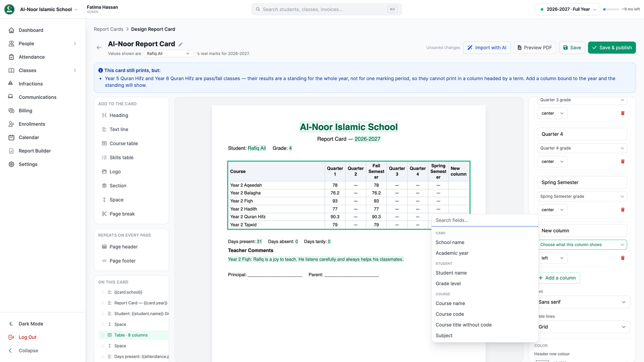Screen dimensions: 644x362
Task: Click the Save & publish button
Action: (612, 47)
